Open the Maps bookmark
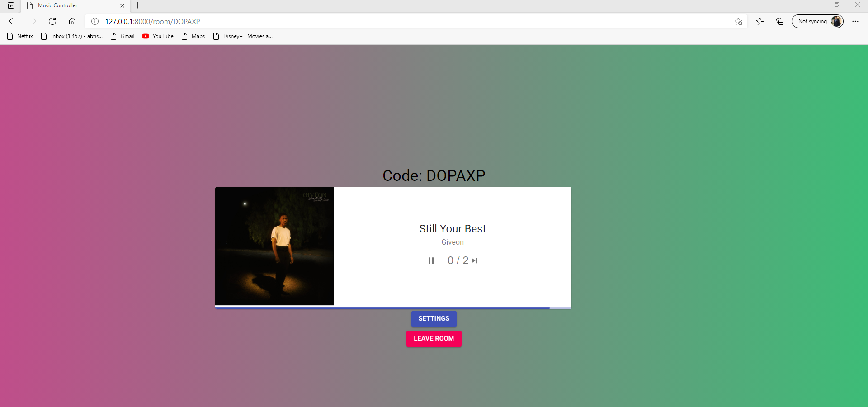The width and height of the screenshot is (868, 407). point(193,36)
